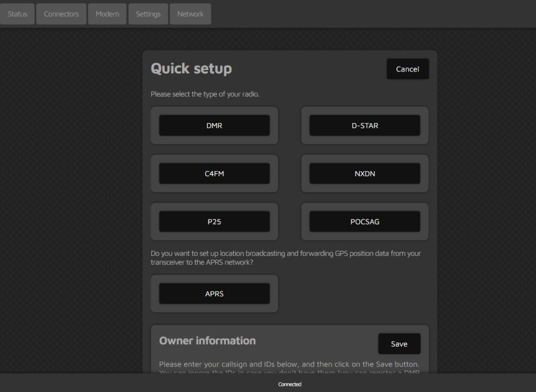
Task: Switch to the Connectors tab
Action: [x=61, y=14]
